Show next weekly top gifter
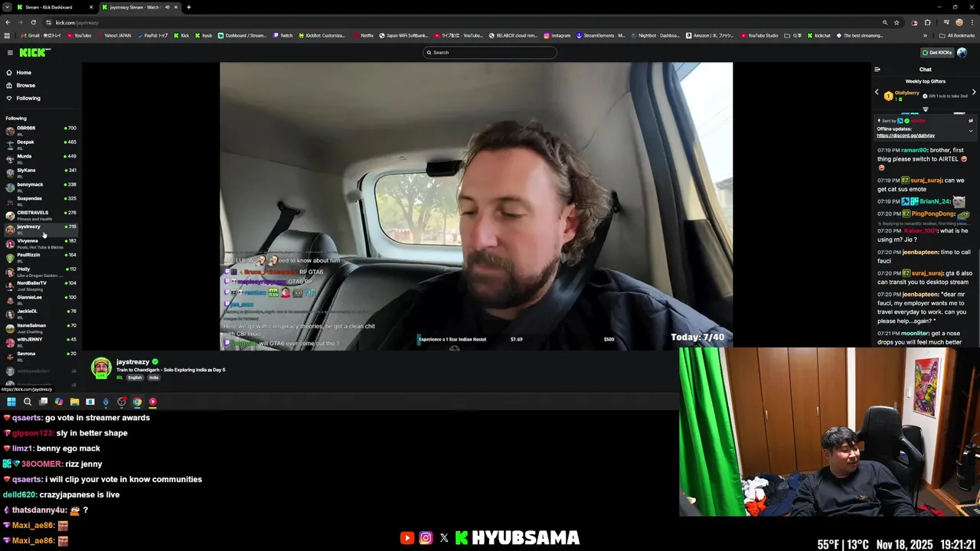Image resolution: width=980 pixels, height=551 pixels. [x=974, y=92]
